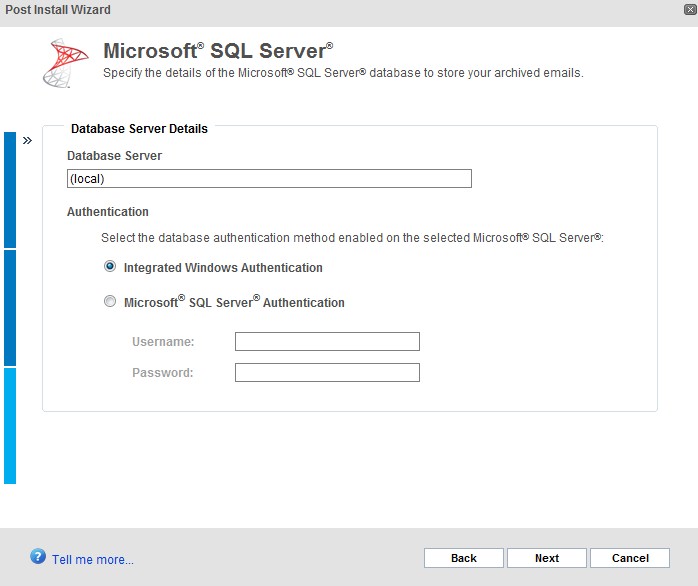Click the Authentication label
Image resolution: width=698 pixels, height=586 pixels.
click(108, 212)
